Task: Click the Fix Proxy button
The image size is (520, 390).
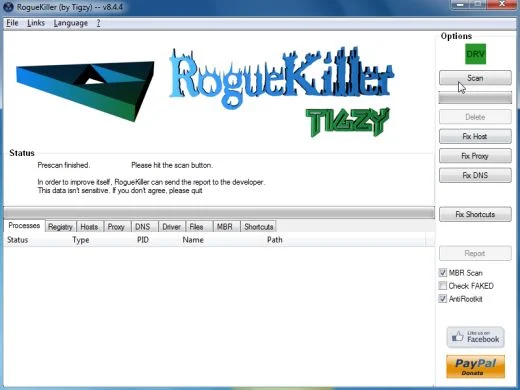Action: point(475,156)
